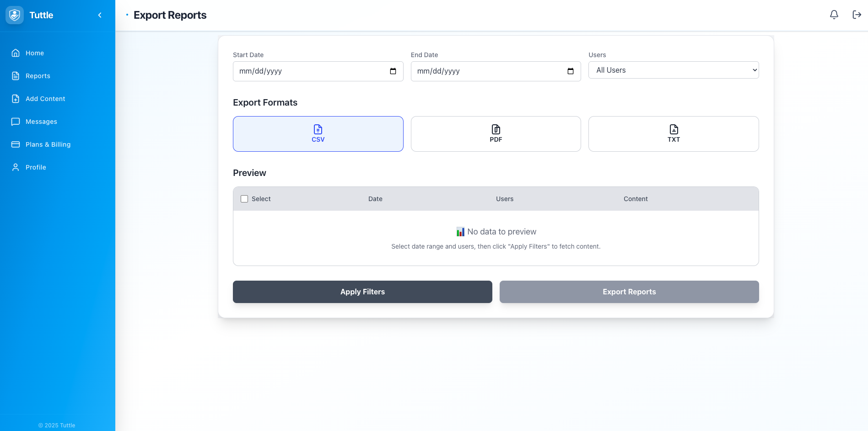
Task: Open the End Date calendar picker
Action: (570, 71)
